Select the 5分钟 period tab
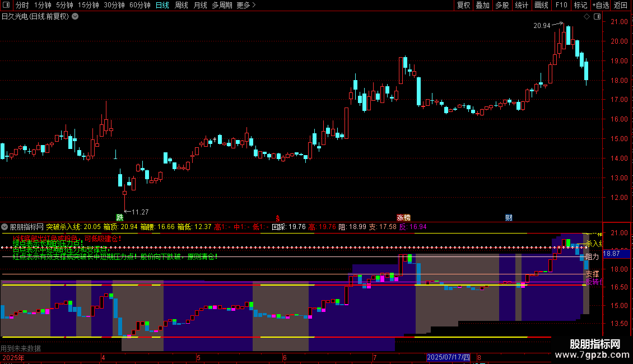 click(64, 5)
